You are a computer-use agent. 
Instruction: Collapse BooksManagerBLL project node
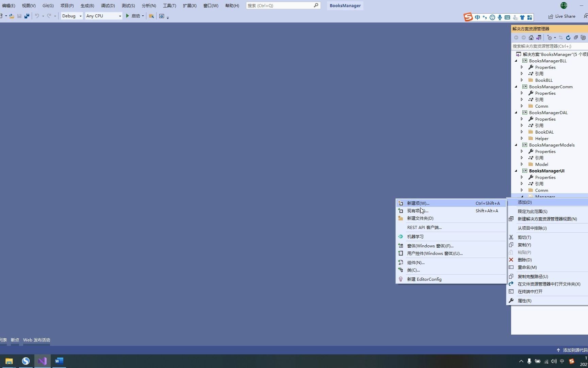pos(516,61)
